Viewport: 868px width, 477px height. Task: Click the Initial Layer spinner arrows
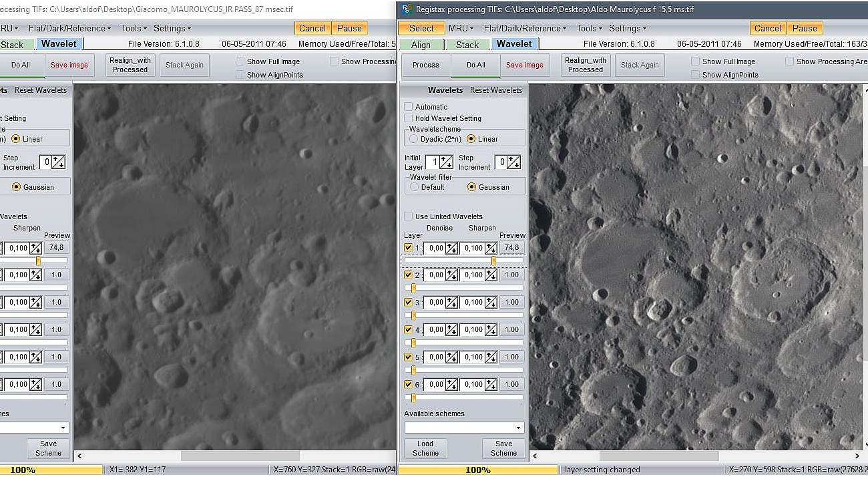[x=446, y=162]
